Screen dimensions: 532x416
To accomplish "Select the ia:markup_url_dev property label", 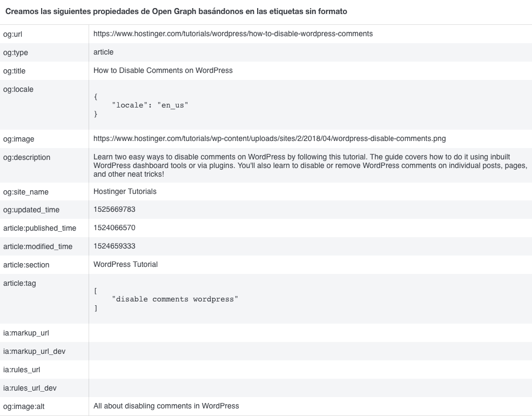I will (x=34, y=352).
